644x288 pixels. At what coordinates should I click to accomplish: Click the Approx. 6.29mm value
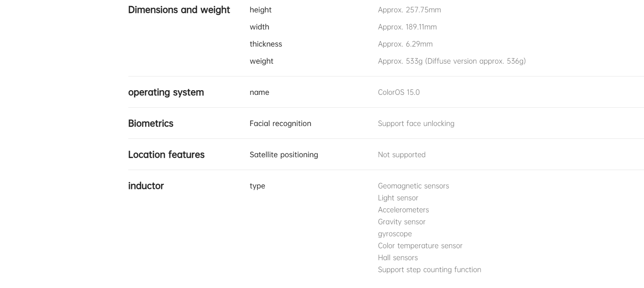pos(405,44)
